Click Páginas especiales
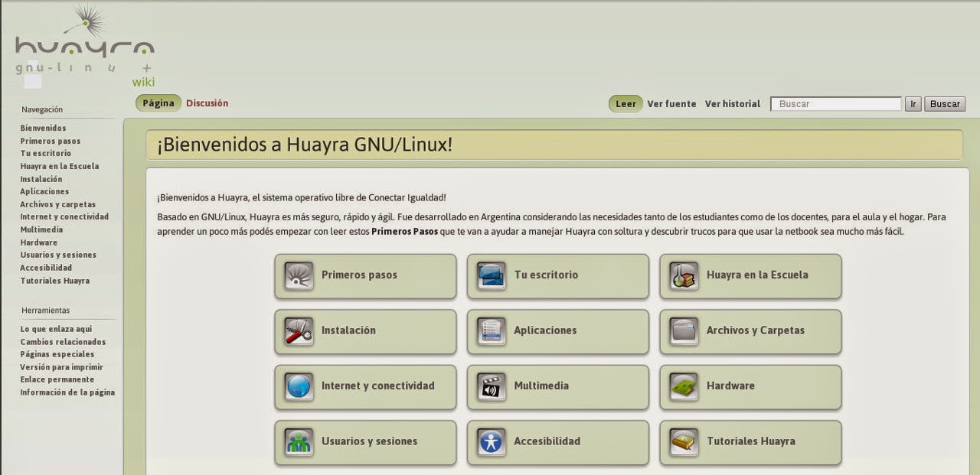 click(57, 355)
